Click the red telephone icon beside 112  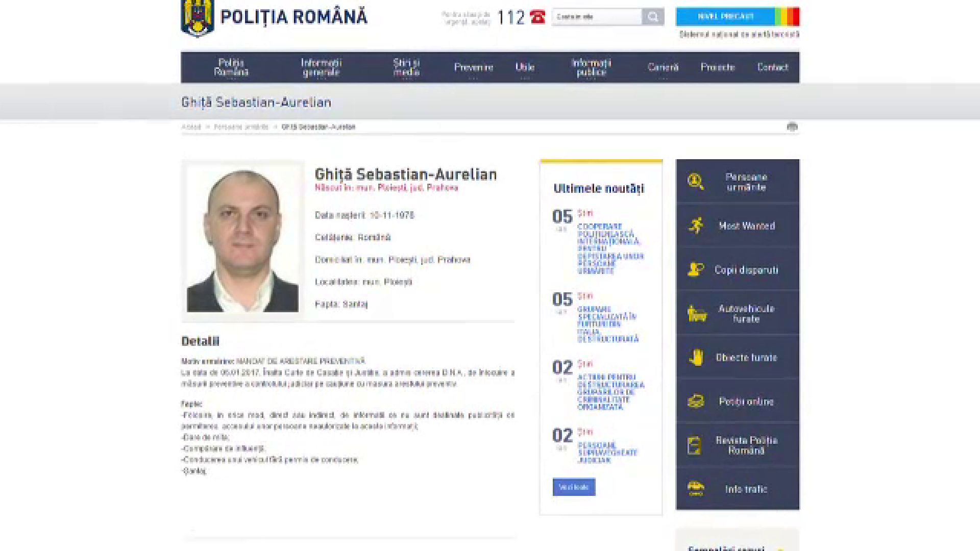coord(538,17)
